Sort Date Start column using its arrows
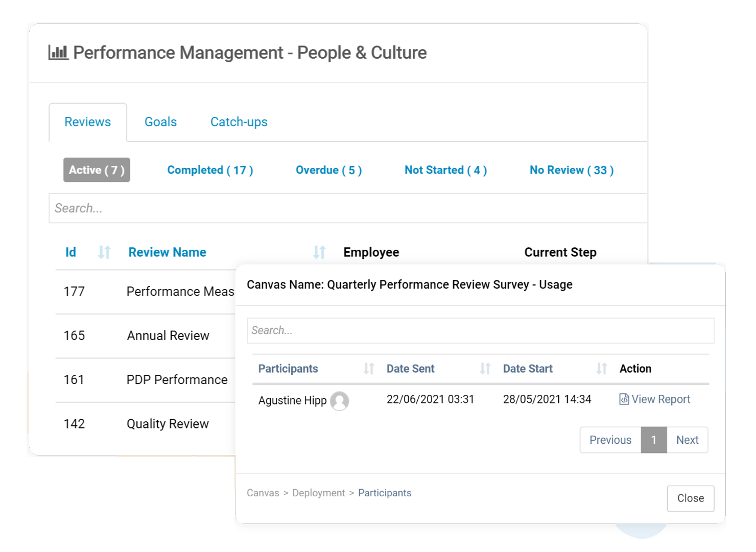 [x=602, y=369]
